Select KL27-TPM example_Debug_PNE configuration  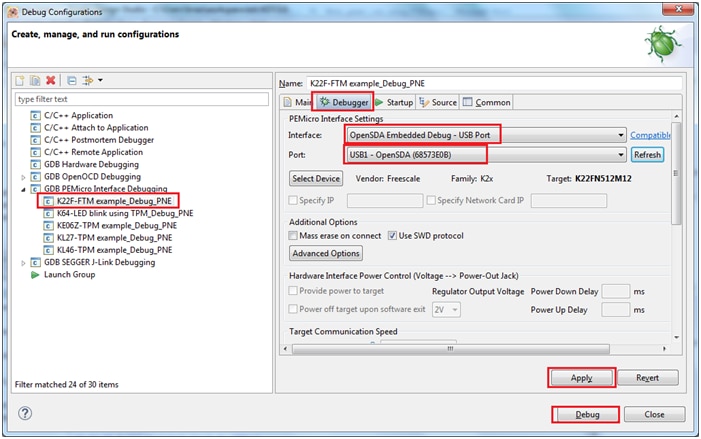point(114,238)
